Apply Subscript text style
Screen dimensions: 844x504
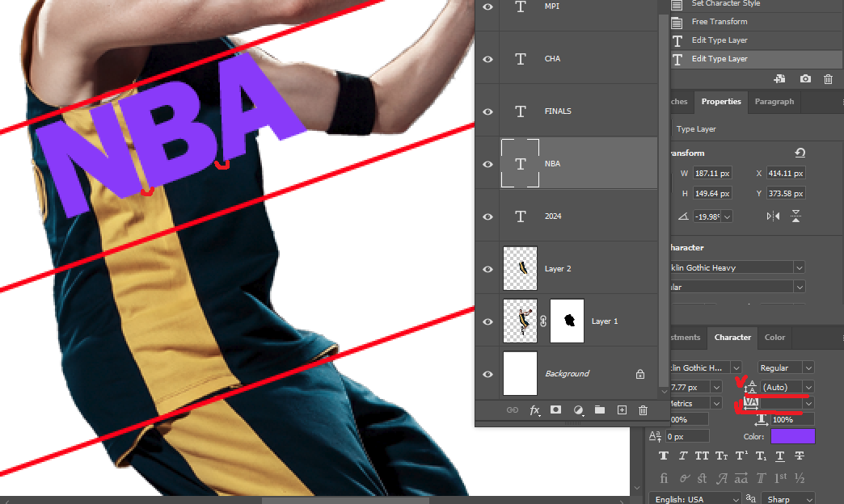coord(761,456)
